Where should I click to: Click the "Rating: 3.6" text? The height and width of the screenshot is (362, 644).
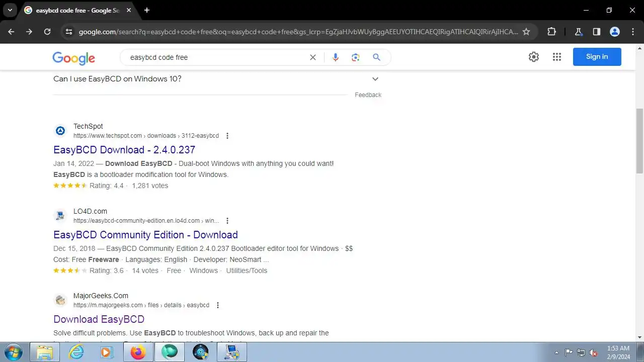[106, 270]
